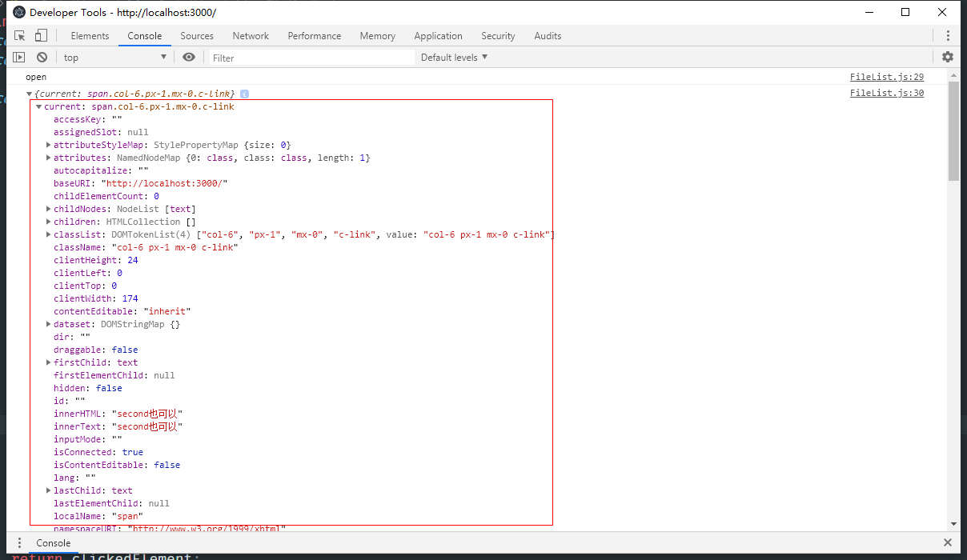Open the FileList.js:29 source link
The height and width of the screenshot is (560, 967).
[887, 78]
